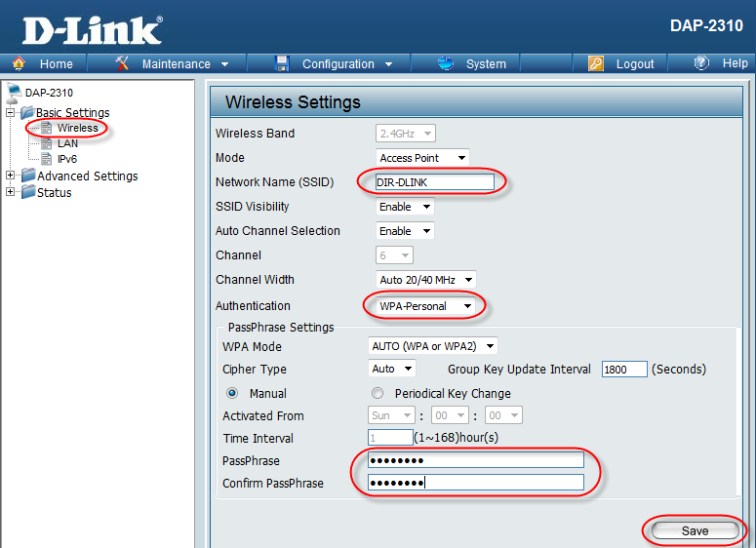Open the Channel 6 dropdown
The height and width of the screenshot is (548, 756).
[394, 254]
